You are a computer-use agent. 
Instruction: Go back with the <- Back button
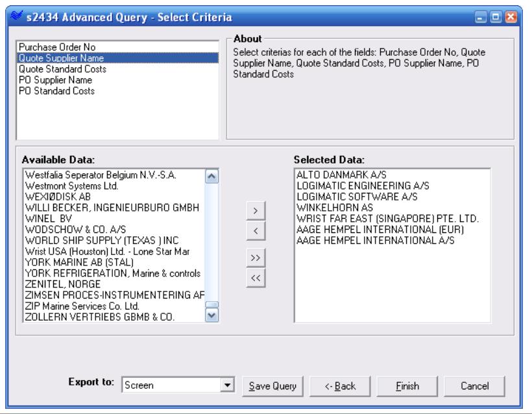340,386
